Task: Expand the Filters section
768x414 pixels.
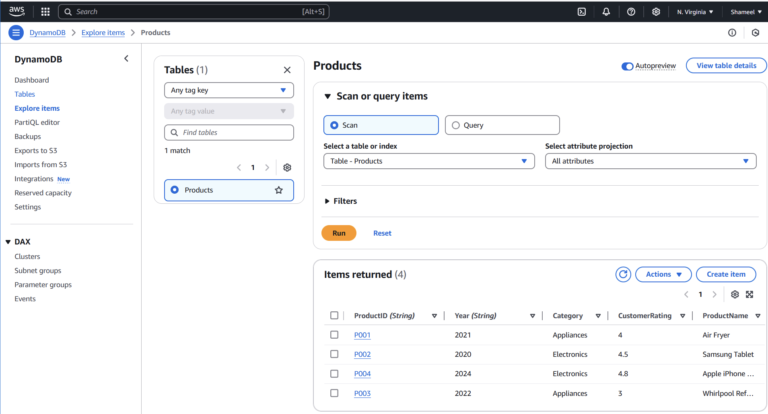Action: coord(341,201)
